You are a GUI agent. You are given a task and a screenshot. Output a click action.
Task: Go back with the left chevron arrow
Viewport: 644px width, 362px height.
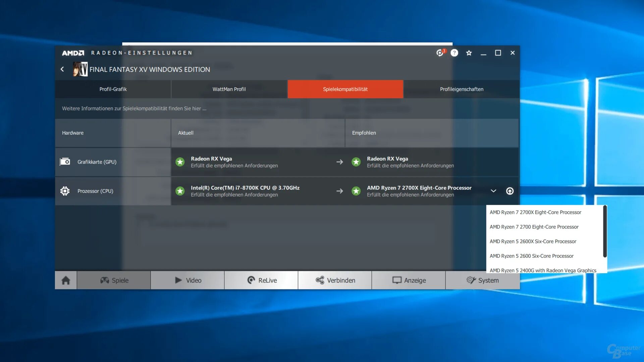(x=62, y=69)
